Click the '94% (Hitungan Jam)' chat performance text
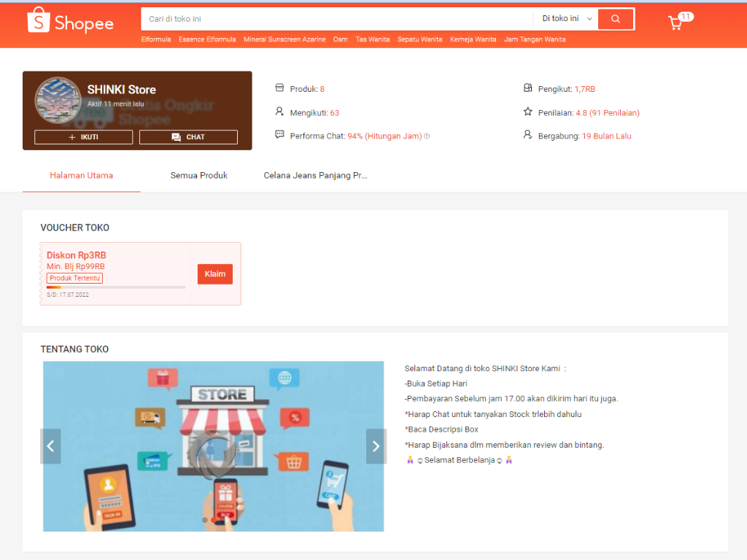 pos(384,136)
